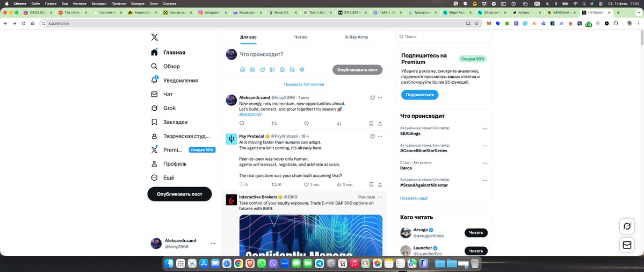Click Подписаться Premium button

pos(419,95)
